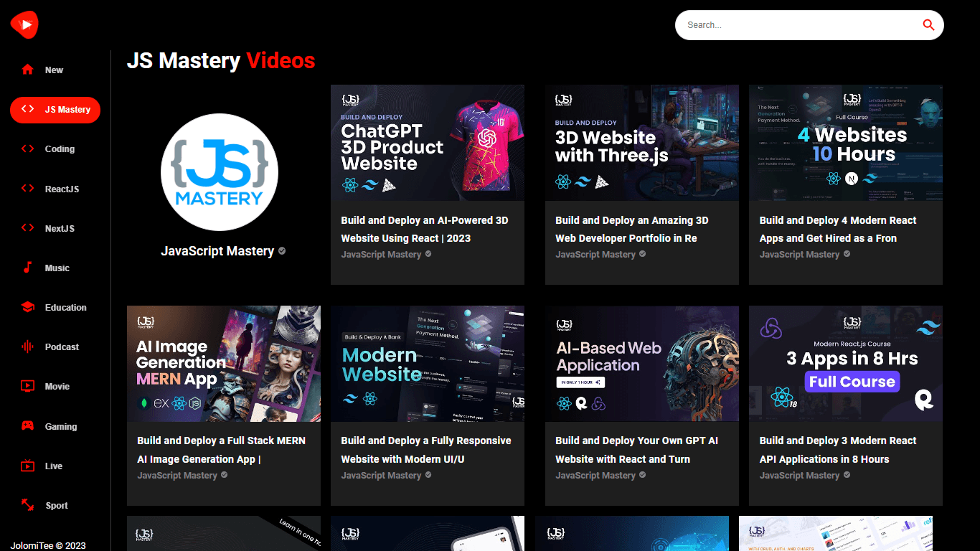Open the Education category
Image resolution: width=980 pixels, height=551 pixels.
(55, 307)
